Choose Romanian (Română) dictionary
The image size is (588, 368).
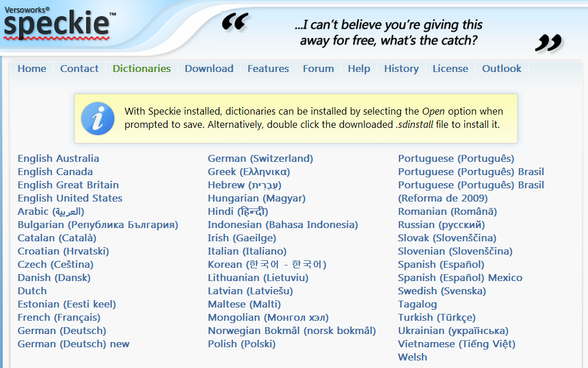(447, 212)
